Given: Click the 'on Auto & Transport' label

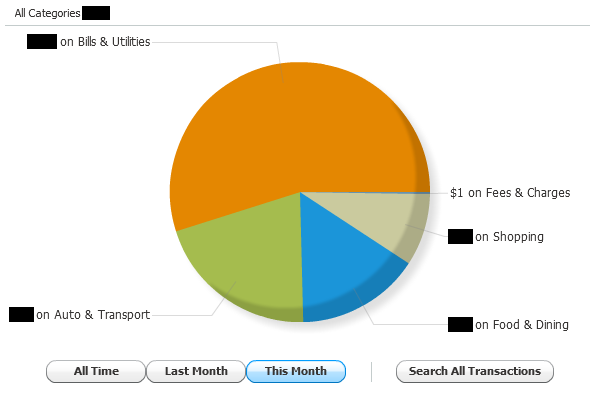Looking at the screenshot, I should point(93,314).
